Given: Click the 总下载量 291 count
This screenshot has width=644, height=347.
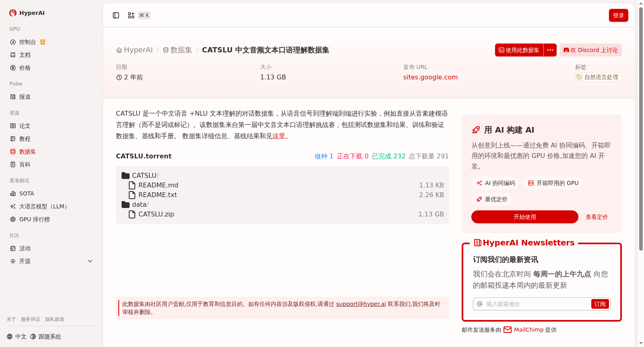Looking at the screenshot, I should pos(429,156).
